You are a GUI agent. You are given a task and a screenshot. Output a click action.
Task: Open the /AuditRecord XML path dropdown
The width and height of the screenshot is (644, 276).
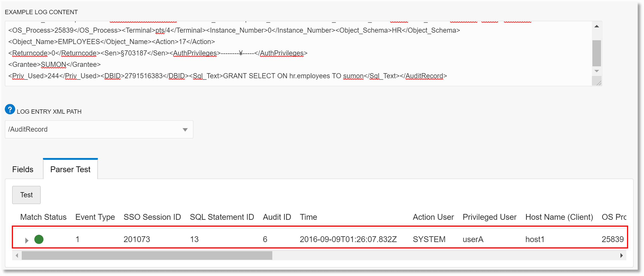coord(99,129)
